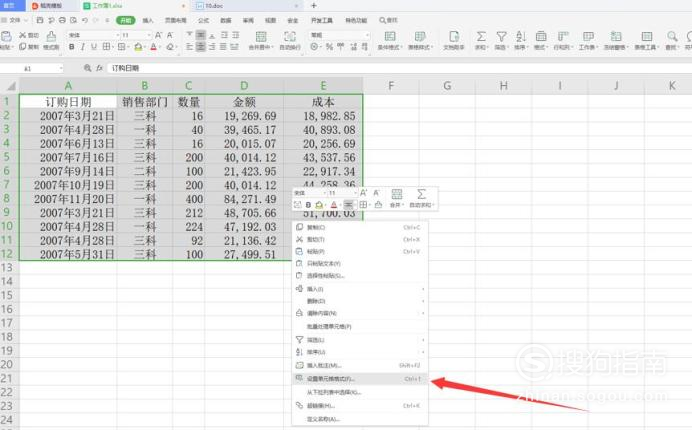The height and width of the screenshot is (430, 692).
Task: Open the ribbon font name dropdown
Action: coord(118,35)
